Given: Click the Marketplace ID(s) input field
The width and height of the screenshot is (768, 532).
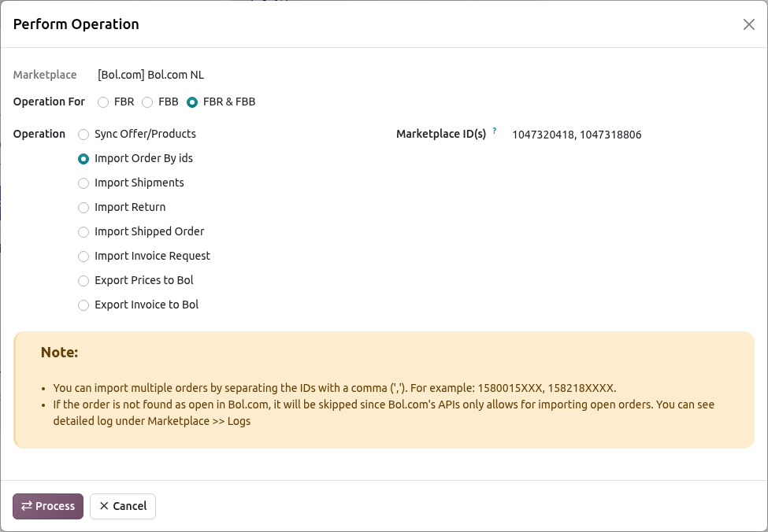Looking at the screenshot, I should click(633, 135).
